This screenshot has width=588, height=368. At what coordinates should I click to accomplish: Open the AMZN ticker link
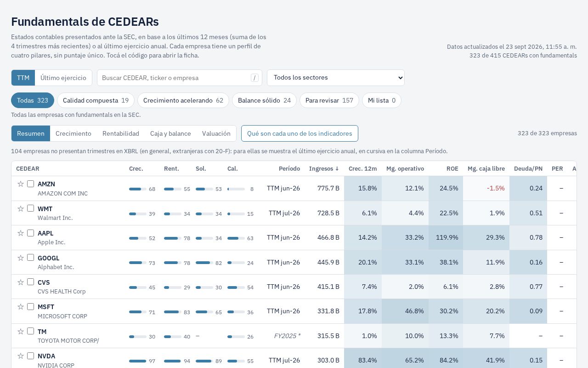tap(46, 184)
